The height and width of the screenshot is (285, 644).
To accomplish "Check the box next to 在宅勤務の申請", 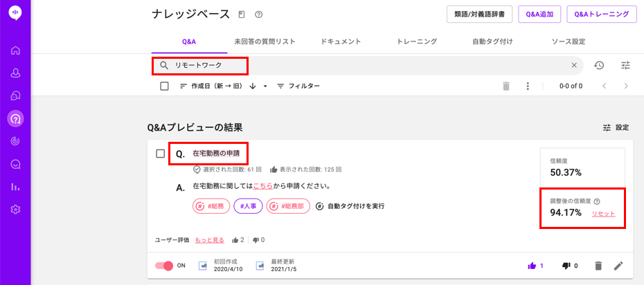I will [x=161, y=154].
